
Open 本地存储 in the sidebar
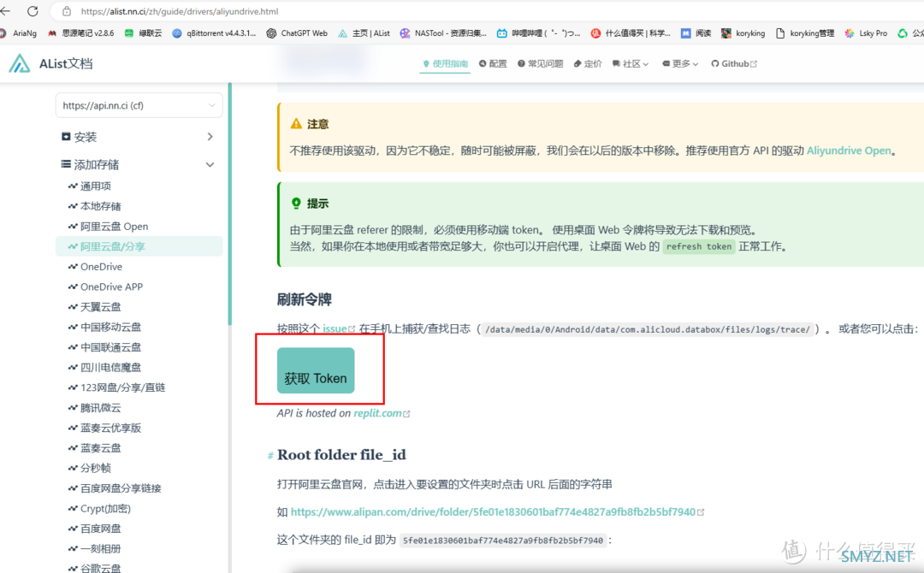point(94,206)
